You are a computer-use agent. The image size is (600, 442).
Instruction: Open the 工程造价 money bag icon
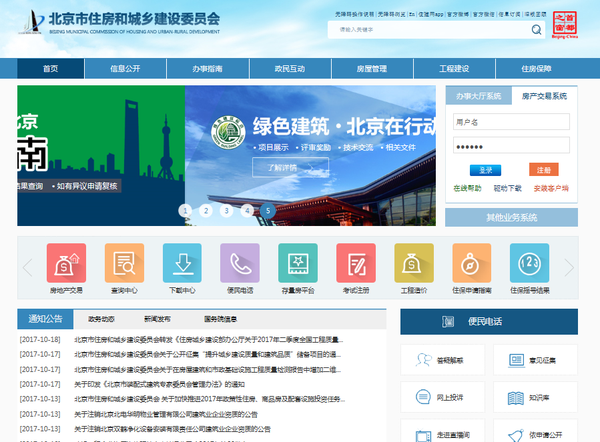click(414, 263)
